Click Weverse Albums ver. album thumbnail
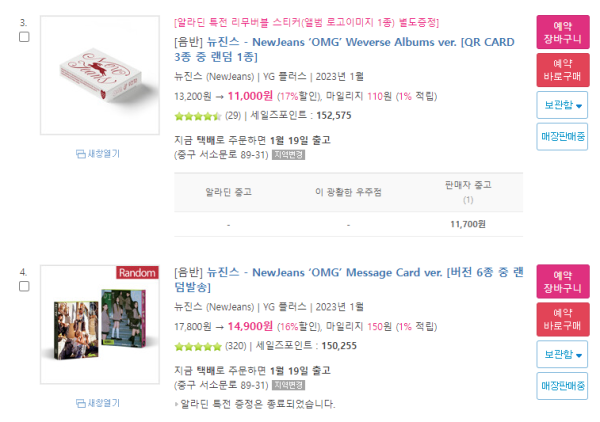 pos(100,75)
